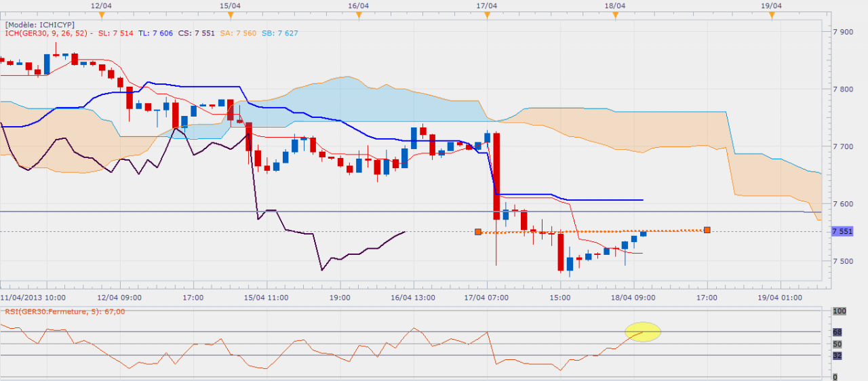Image resolution: width=868 pixels, height=381 pixels.
Task: Click the orange day marker under 12/04
Action: (x=101, y=15)
